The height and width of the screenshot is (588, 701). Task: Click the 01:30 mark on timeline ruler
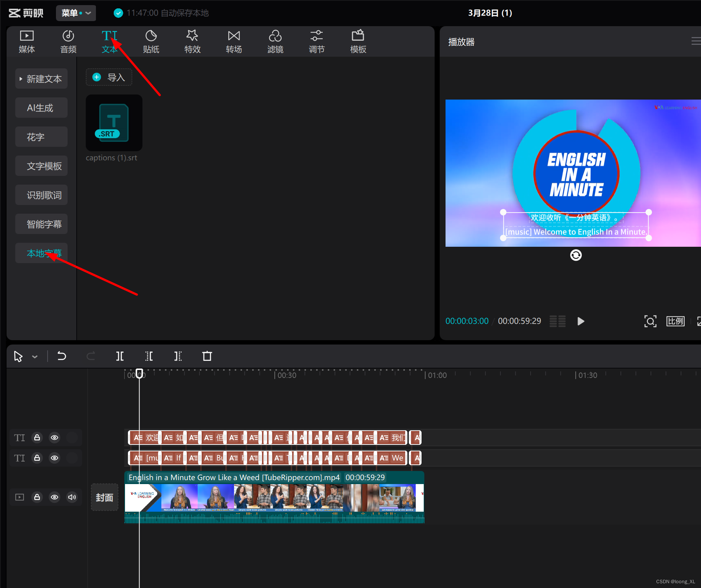[588, 375]
